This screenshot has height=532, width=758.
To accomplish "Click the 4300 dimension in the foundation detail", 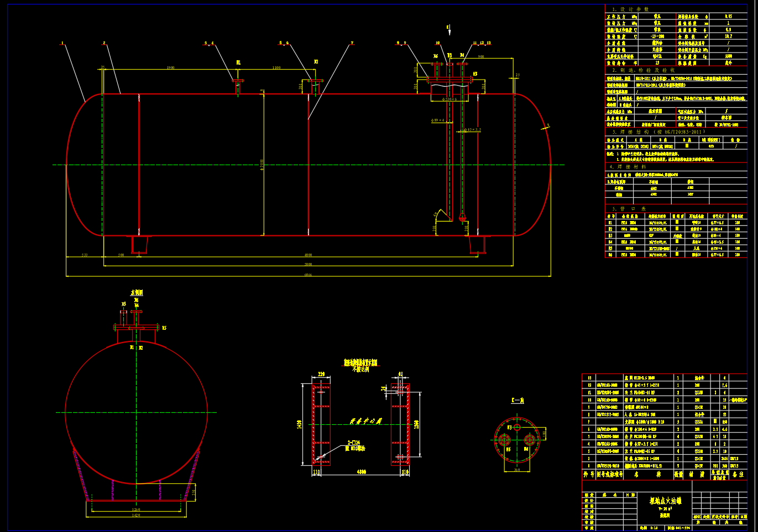I will pos(361,472).
